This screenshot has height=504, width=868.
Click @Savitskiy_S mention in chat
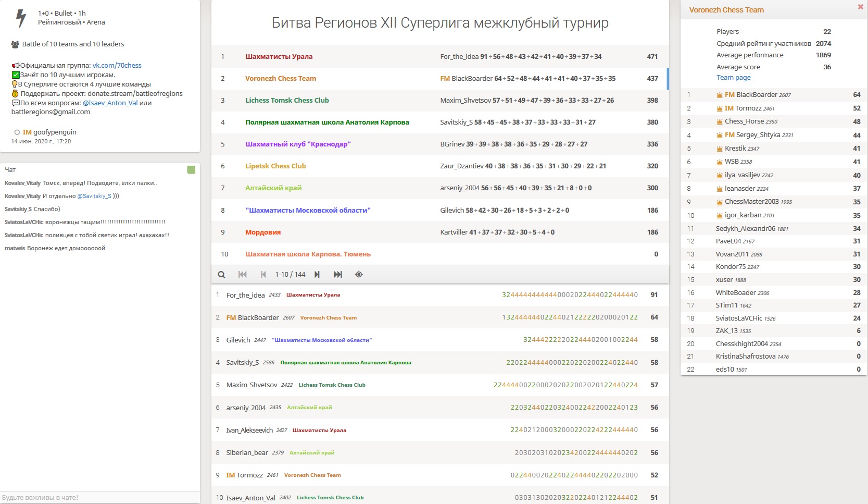[x=94, y=196]
